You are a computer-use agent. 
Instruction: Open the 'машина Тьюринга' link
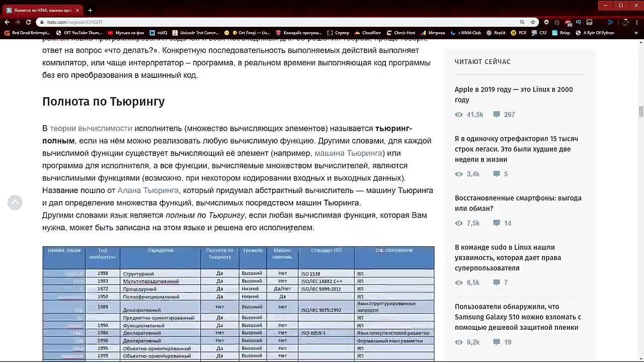tap(349, 153)
